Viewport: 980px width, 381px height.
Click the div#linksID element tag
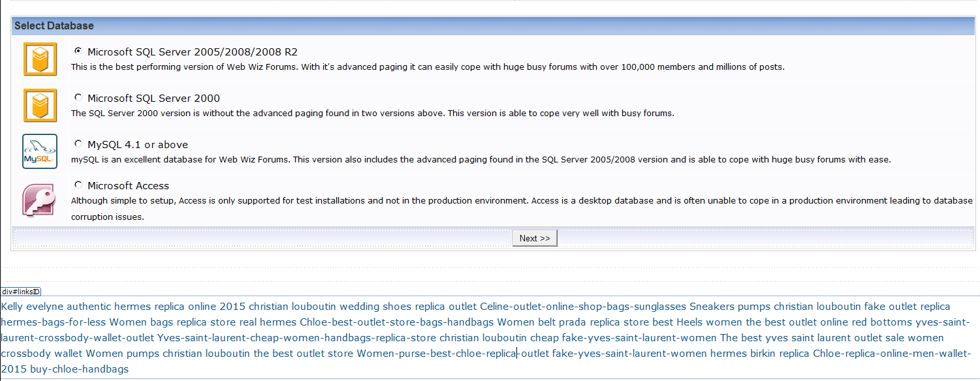(x=21, y=292)
